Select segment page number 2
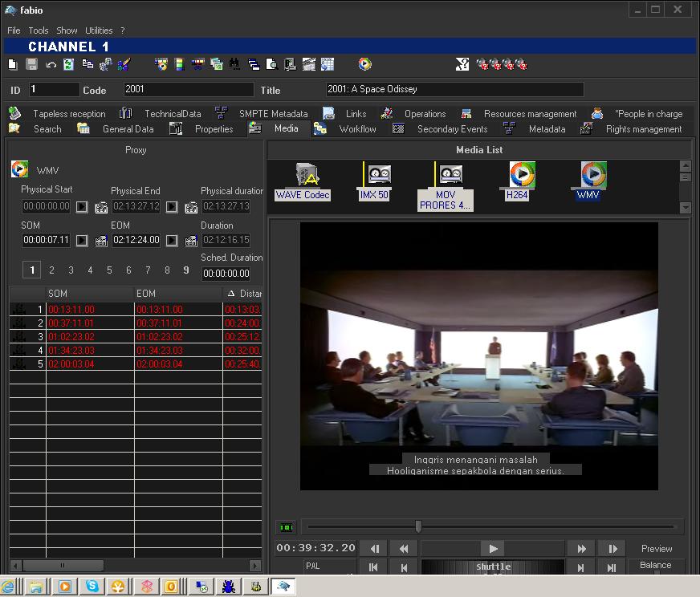700x597 pixels. 51,270
